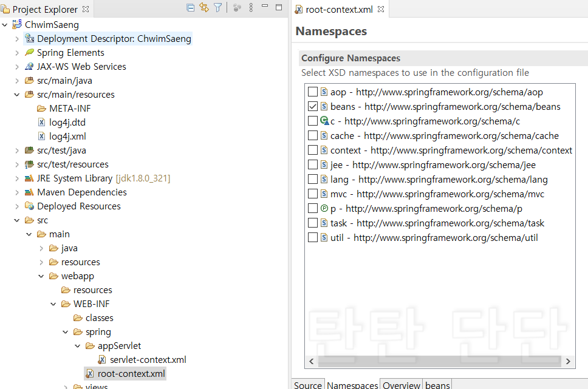Image resolution: width=588 pixels, height=389 pixels.
Task: Collapse the WEB-INF folder
Action: click(x=53, y=304)
